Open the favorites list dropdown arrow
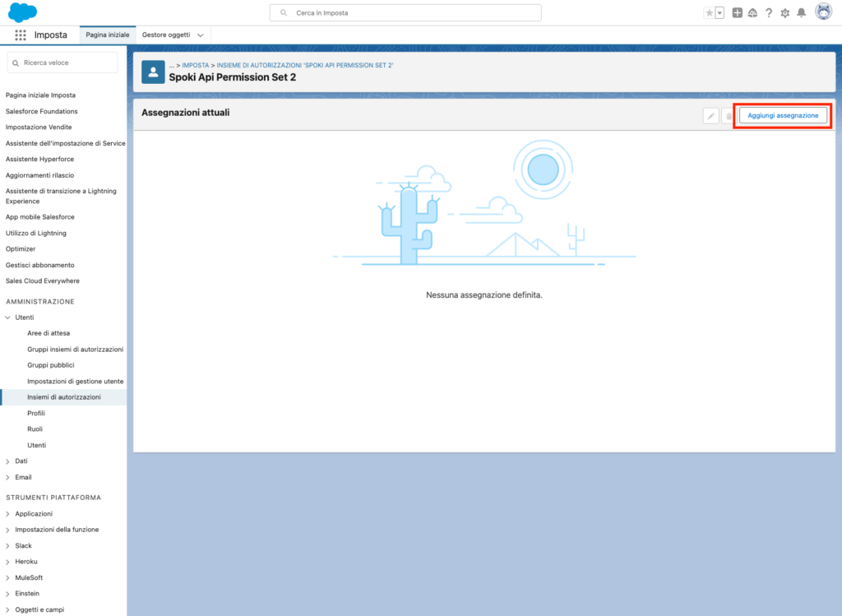Screen dimensions: 842x616 tap(719, 13)
